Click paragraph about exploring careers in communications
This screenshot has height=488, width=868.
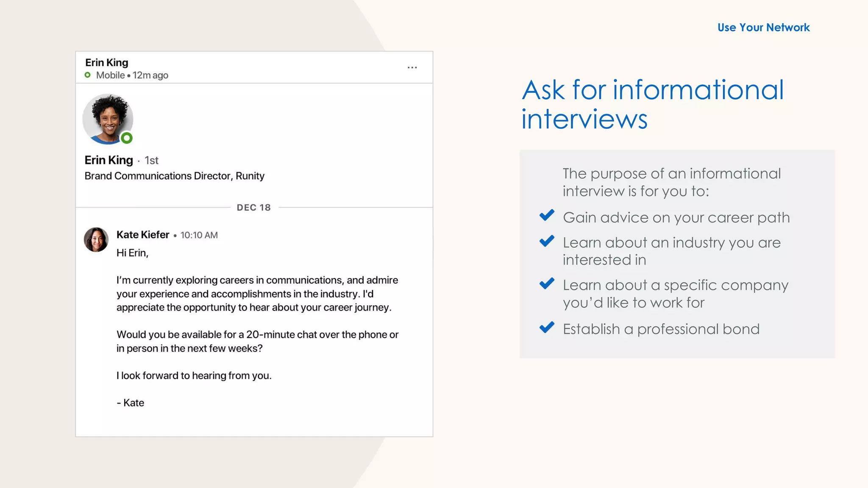(257, 294)
